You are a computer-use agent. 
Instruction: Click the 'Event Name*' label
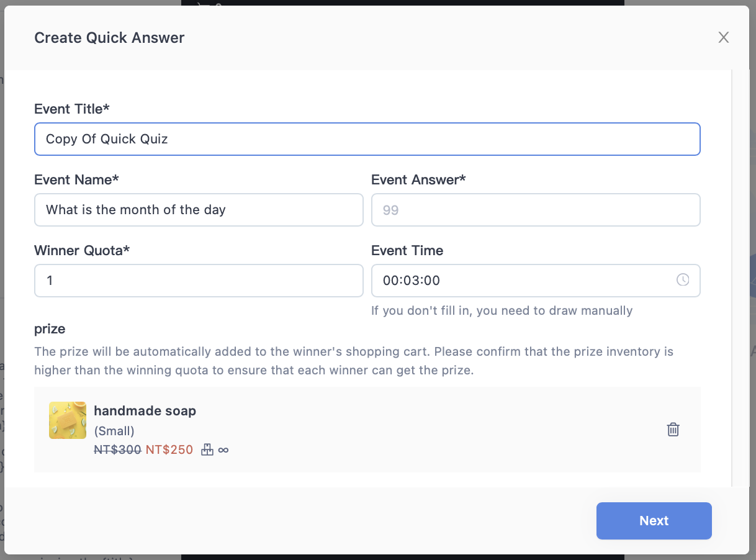(x=76, y=179)
